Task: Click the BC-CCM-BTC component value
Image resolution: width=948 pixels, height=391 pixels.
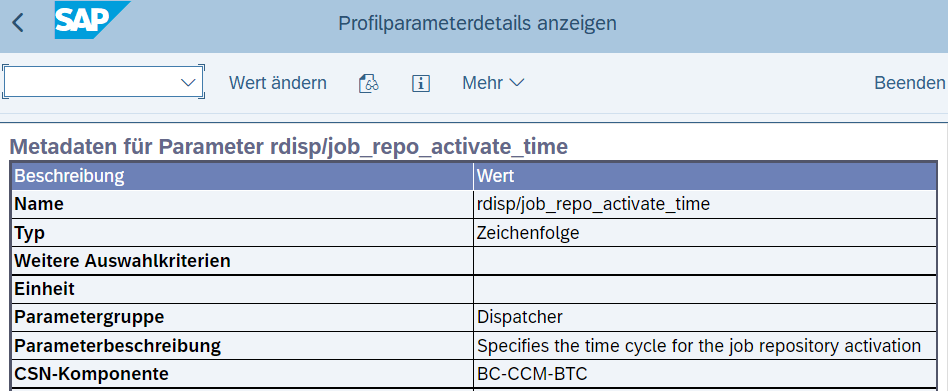Action: coord(532,374)
